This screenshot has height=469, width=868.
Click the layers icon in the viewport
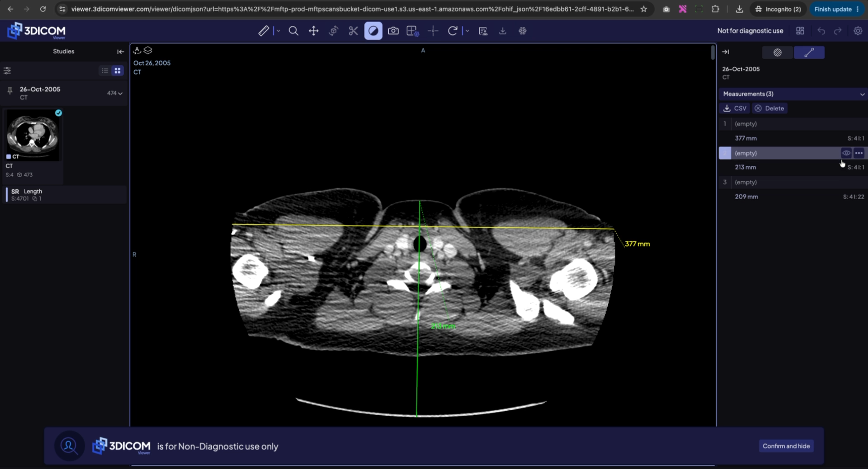pos(148,50)
